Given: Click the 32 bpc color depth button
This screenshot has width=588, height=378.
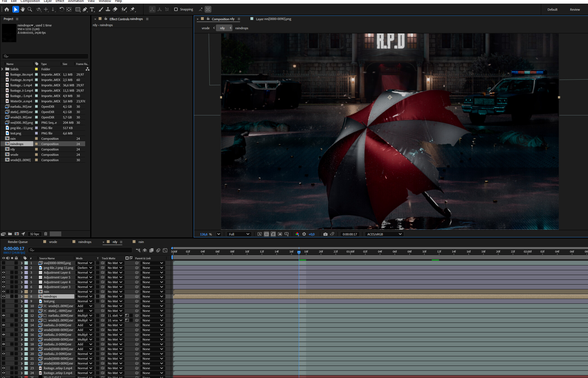Looking at the screenshot, I should pyautogui.click(x=35, y=234).
